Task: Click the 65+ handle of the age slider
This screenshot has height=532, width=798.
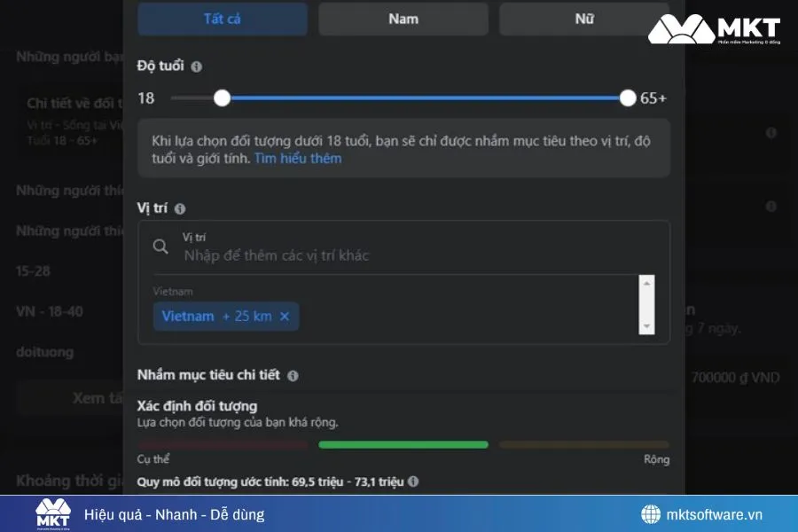Action: pos(628,98)
